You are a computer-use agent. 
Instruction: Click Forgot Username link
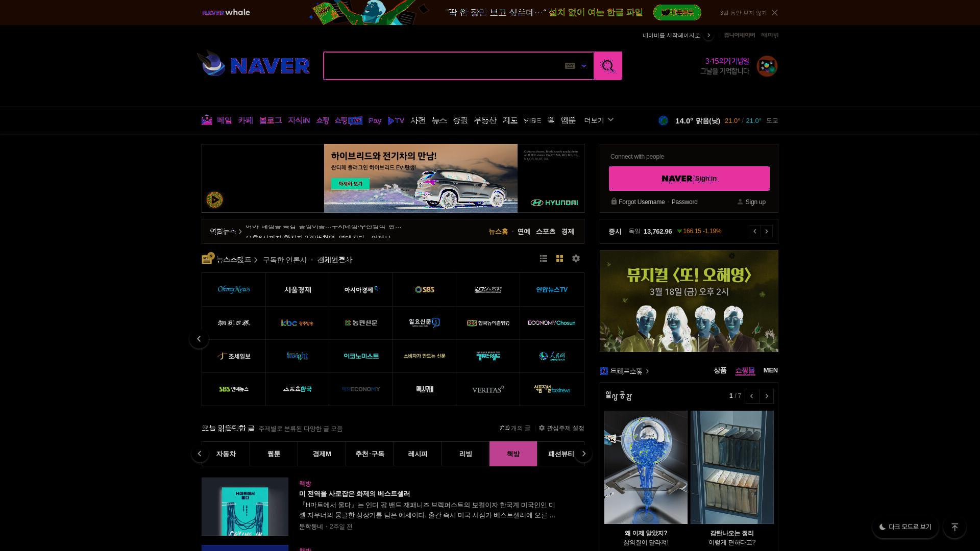[x=642, y=202]
